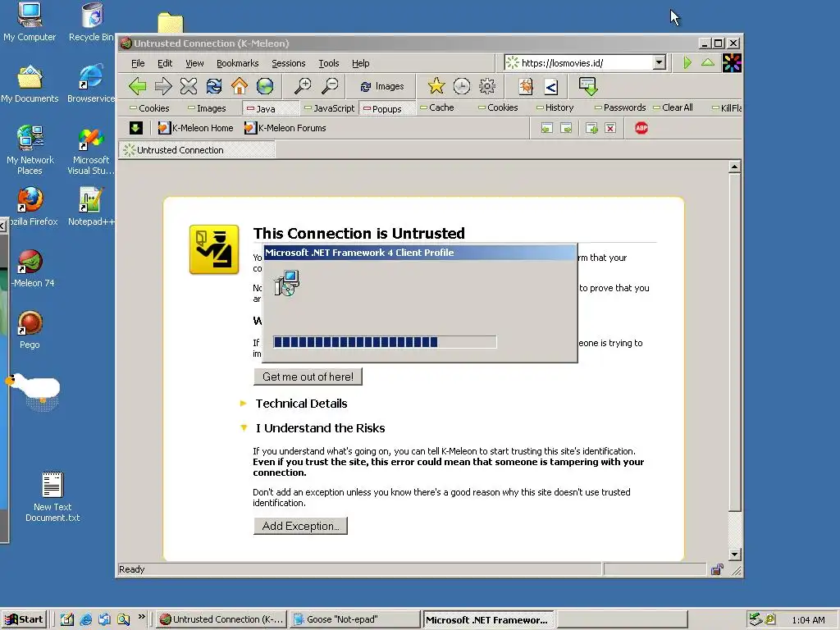
Task: Select Notepad++ desktop icon
Action: tap(90, 206)
